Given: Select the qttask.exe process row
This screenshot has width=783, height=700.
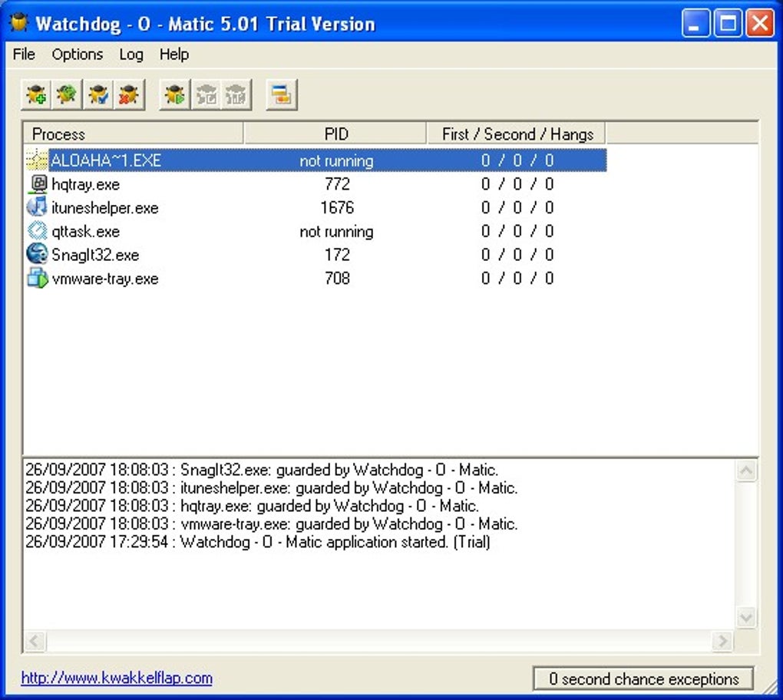Looking at the screenshot, I should pos(316,231).
